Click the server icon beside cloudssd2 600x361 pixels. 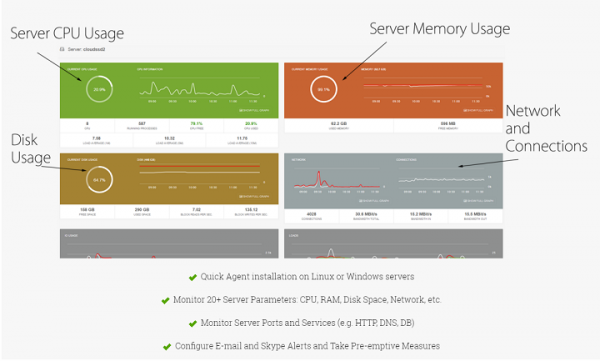[x=62, y=49]
